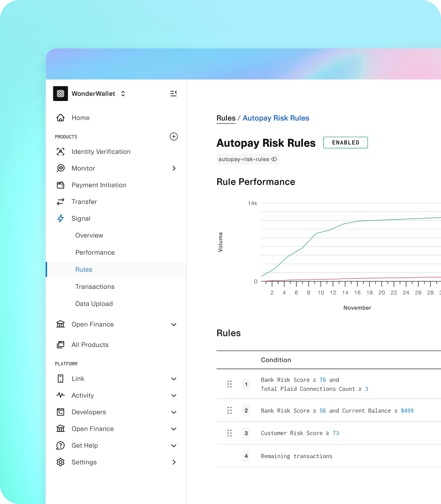
Task: Click drag handle of rule 1
Action: (x=230, y=384)
